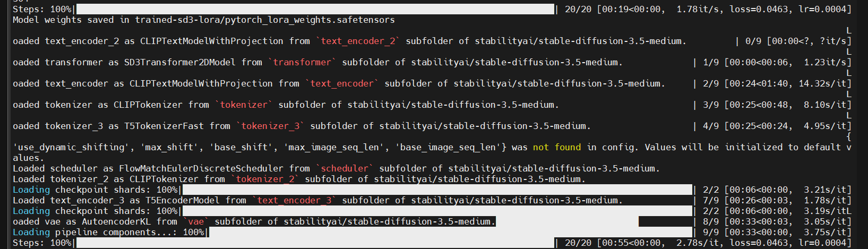
Task: Click the red `text_encoder` subfolder text
Action: tap(342, 84)
